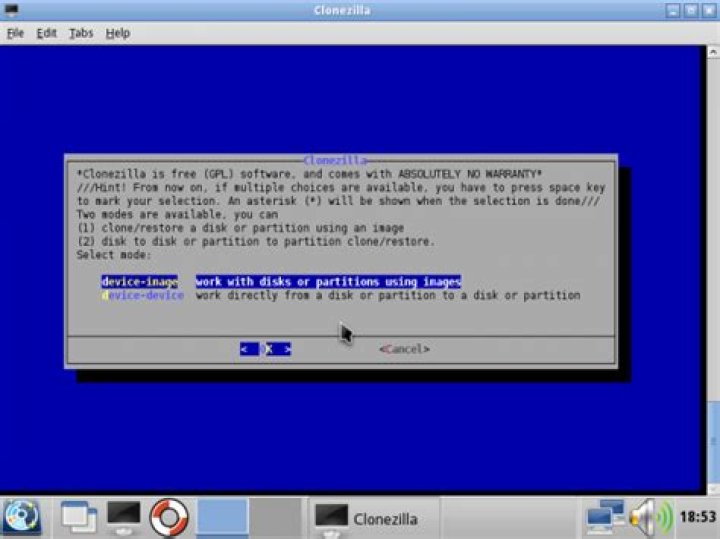
Task: Open the volume speaker tray icon
Action: pos(651,518)
